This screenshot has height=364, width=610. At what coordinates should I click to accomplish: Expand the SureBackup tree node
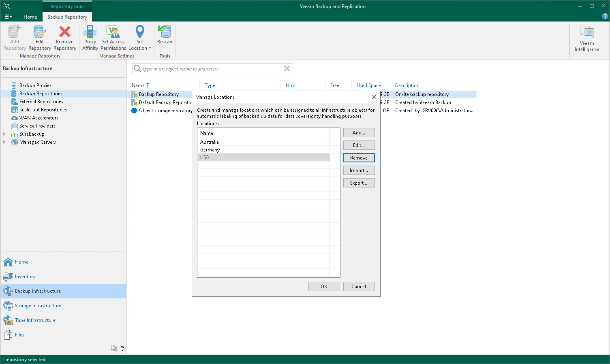click(4, 134)
